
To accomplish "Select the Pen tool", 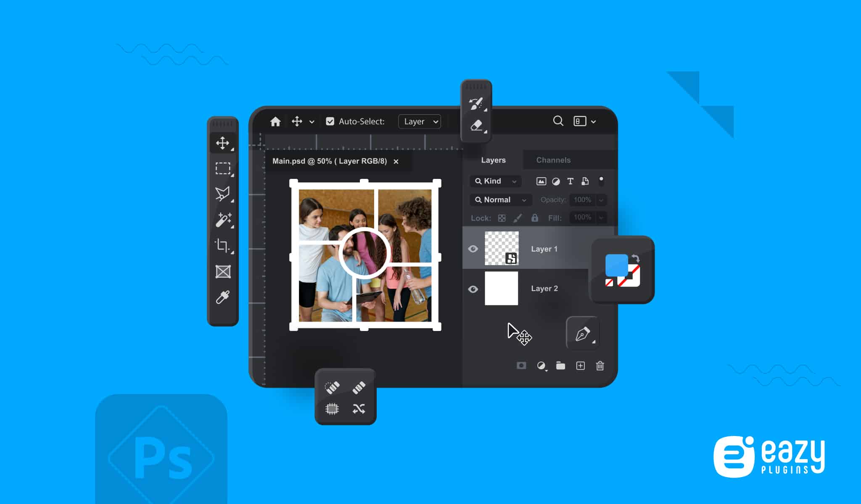I will (x=583, y=334).
